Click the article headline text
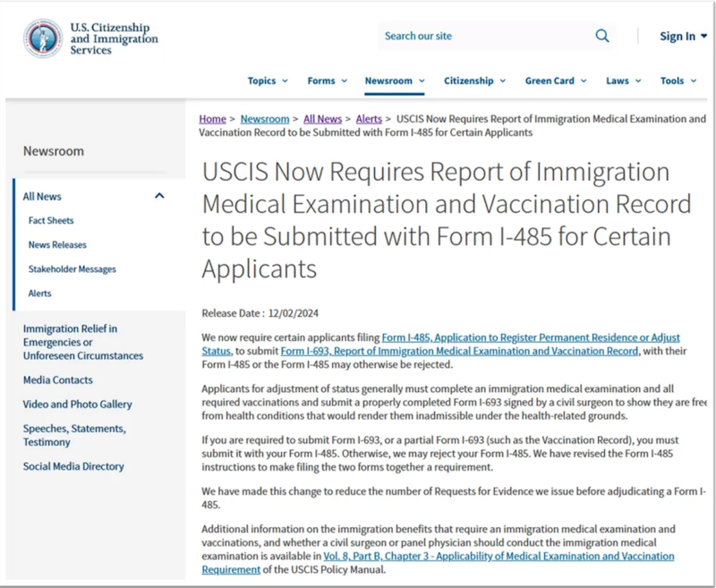Image resolution: width=716 pixels, height=588 pixels. click(447, 219)
